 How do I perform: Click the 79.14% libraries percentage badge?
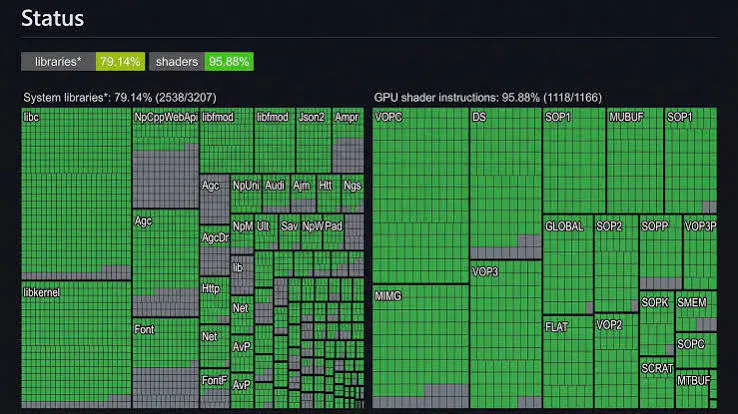point(120,62)
